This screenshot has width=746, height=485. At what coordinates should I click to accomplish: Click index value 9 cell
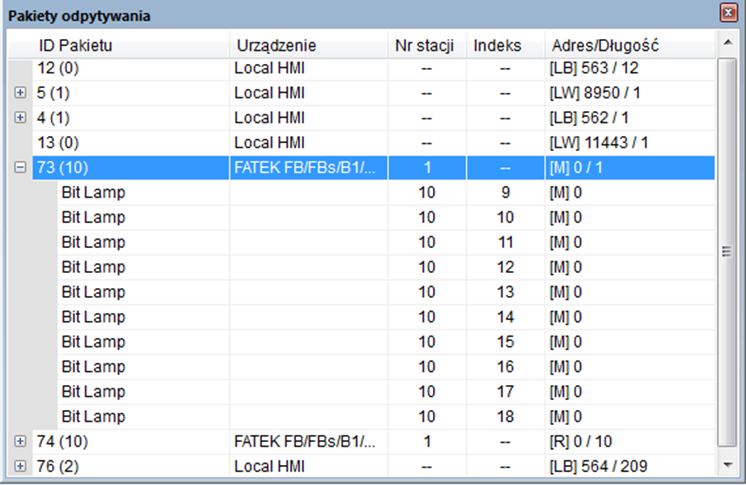505,192
